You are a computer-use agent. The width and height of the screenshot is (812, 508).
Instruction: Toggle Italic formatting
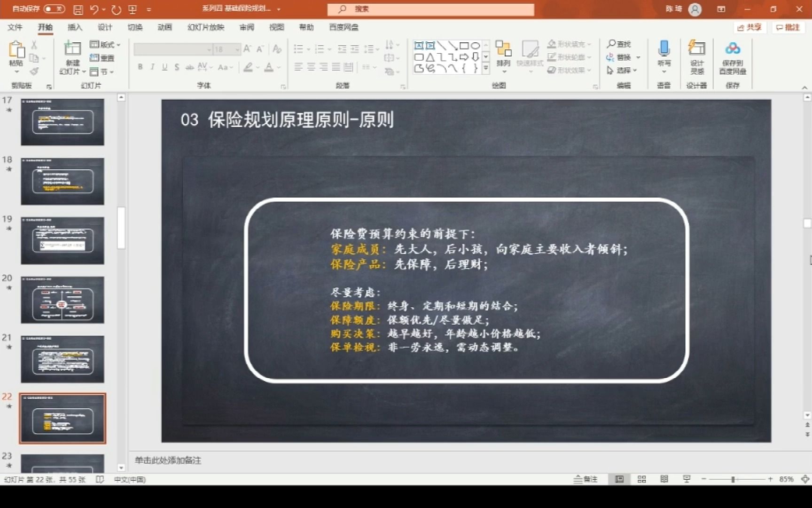coord(152,67)
